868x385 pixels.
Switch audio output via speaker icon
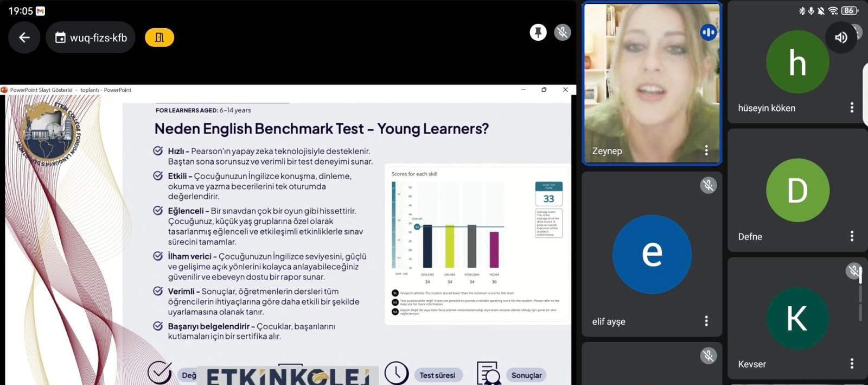[x=841, y=37]
